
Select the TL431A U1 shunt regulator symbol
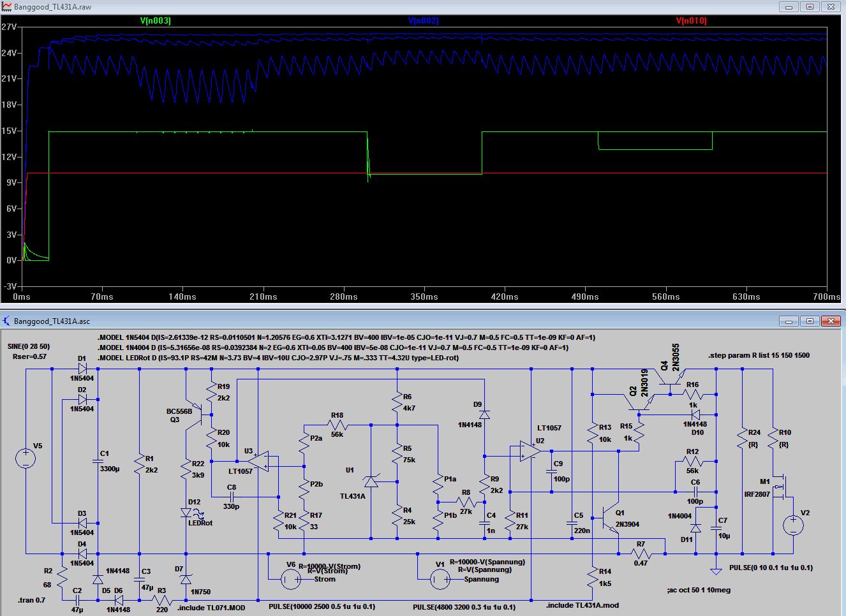(x=371, y=481)
